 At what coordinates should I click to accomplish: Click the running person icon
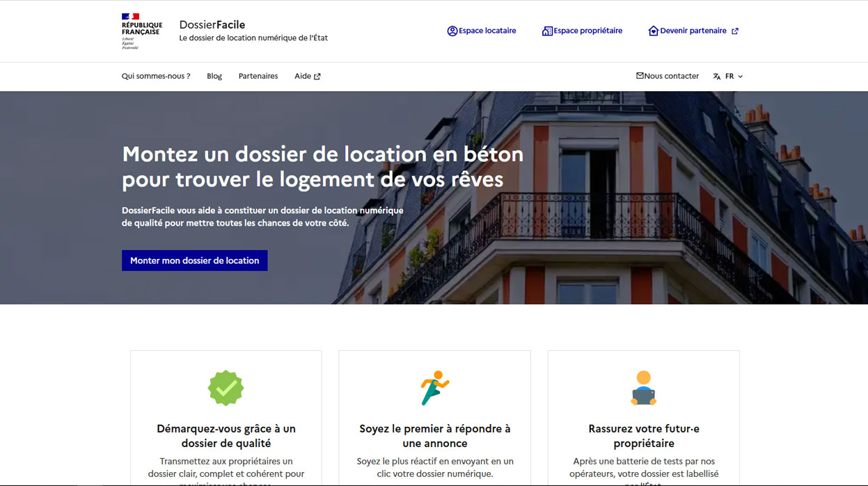pyautogui.click(x=434, y=388)
